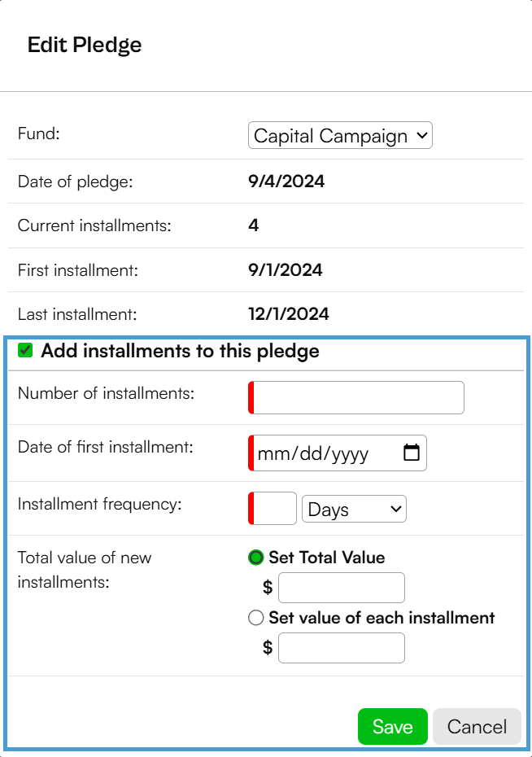
Task: Select the Set value of each installment radio
Action: (255, 618)
